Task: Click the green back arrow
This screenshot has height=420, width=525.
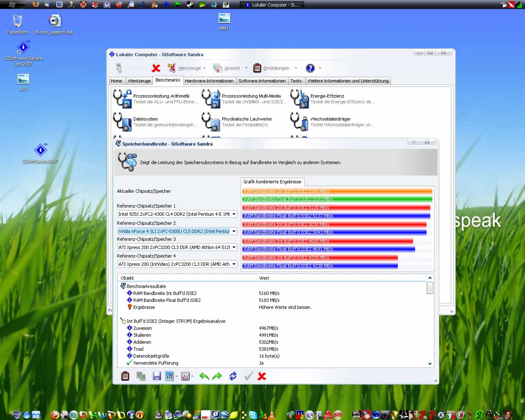Action: (x=204, y=376)
